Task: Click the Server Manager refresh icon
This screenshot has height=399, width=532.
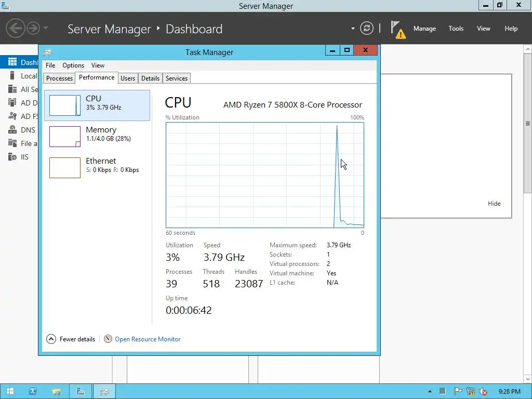Action: [367, 28]
